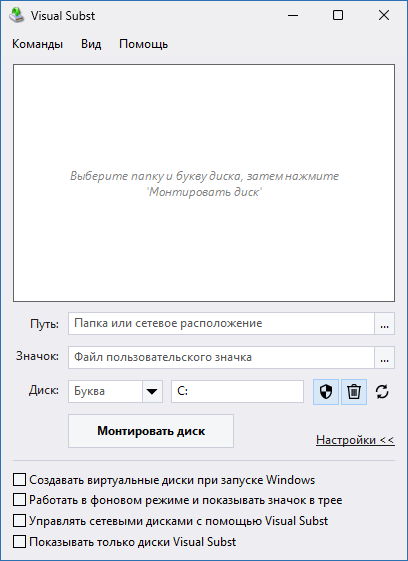Collapse settings via Настройки << link
This screenshot has width=408, height=561.
(355, 440)
